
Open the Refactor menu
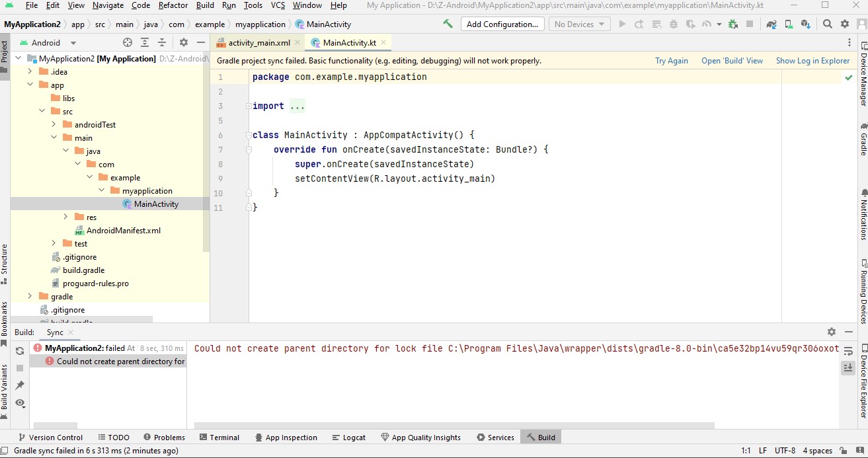[x=173, y=5]
